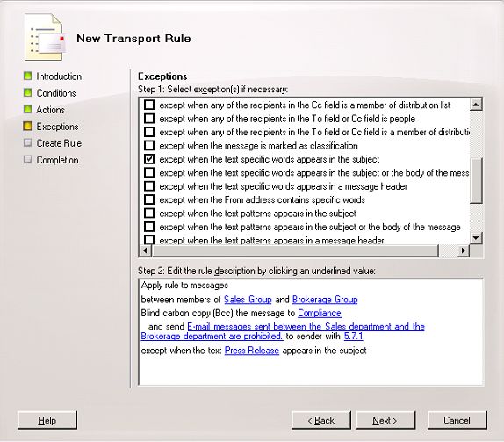The image size is (504, 442).
Task: Check 'text patterns appears in a message header'
Action: point(149,240)
